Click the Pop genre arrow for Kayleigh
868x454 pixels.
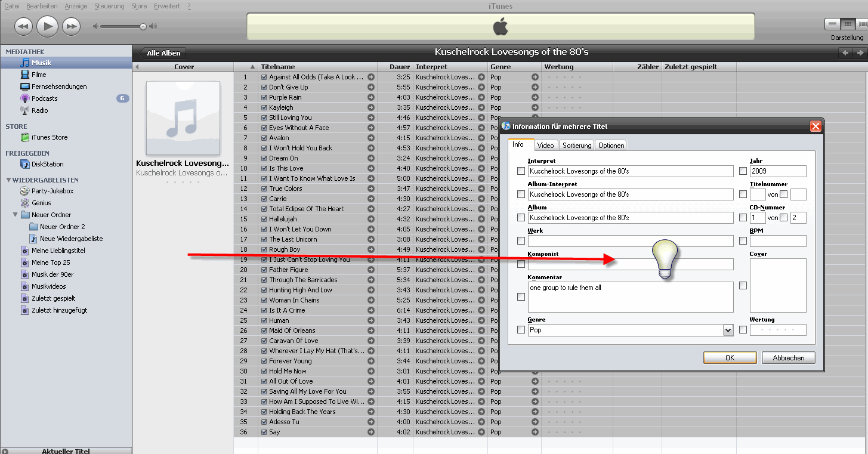pyautogui.click(x=535, y=107)
